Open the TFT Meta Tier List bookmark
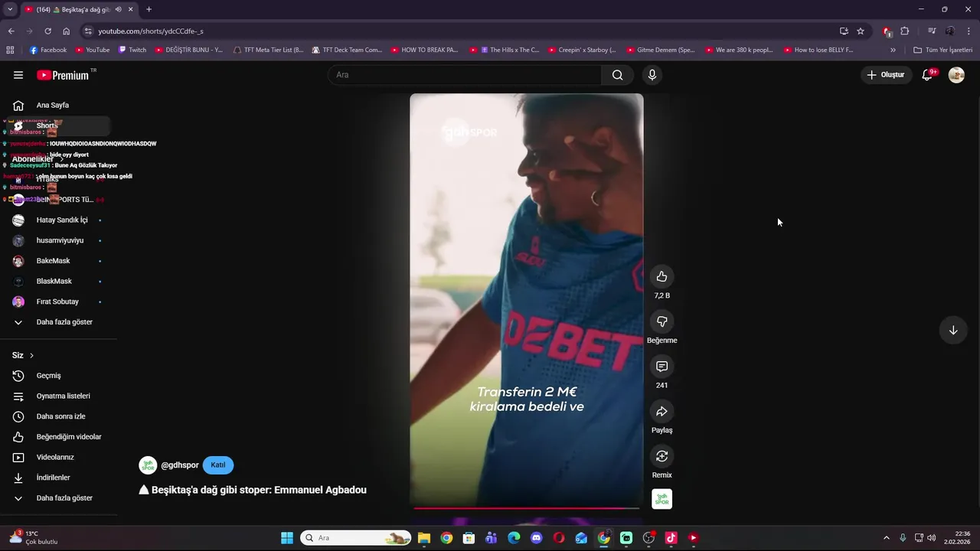The height and width of the screenshot is (551, 980). tap(268, 50)
